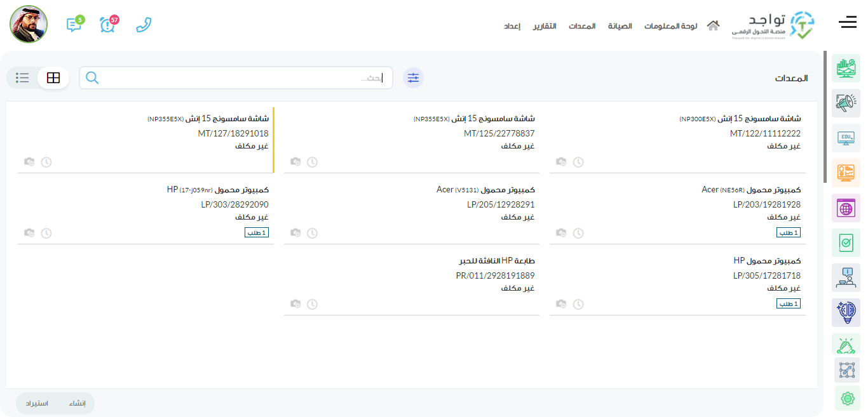Open the filter options icon
The width and height of the screenshot is (868, 417).
[x=414, y=77]
